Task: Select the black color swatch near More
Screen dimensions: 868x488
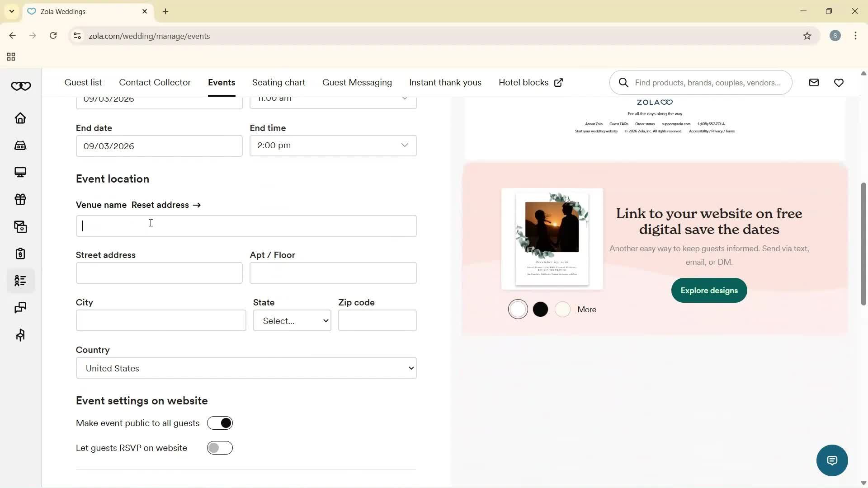Action: coord(540,309)
